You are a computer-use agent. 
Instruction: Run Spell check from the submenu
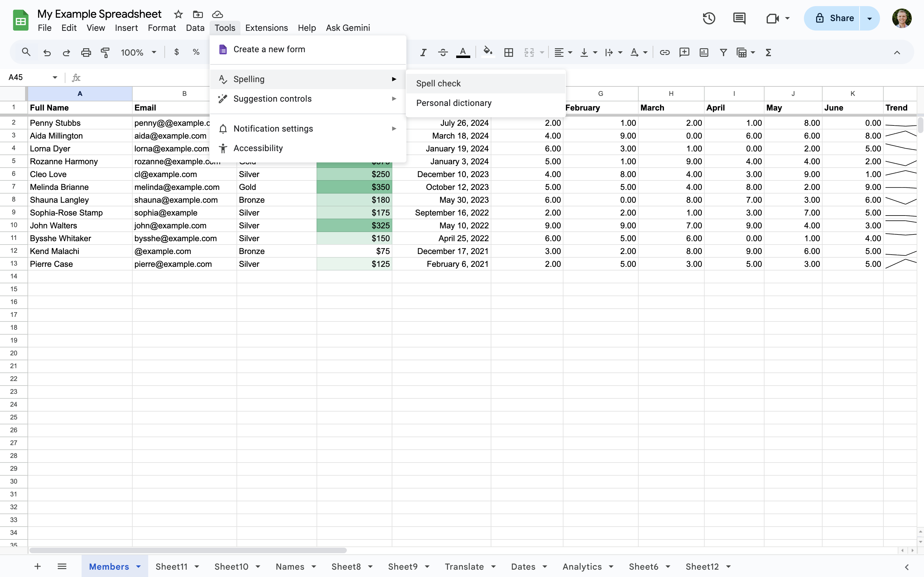tap(438, 83)
